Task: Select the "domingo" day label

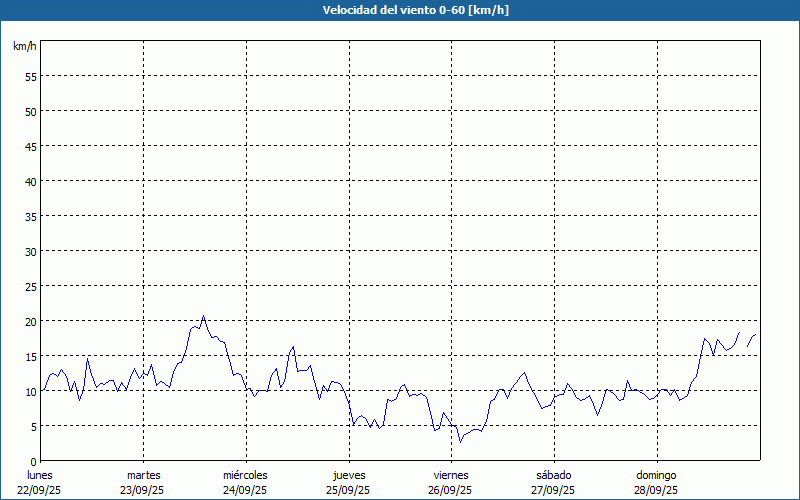Action: [x=656, y=475]
